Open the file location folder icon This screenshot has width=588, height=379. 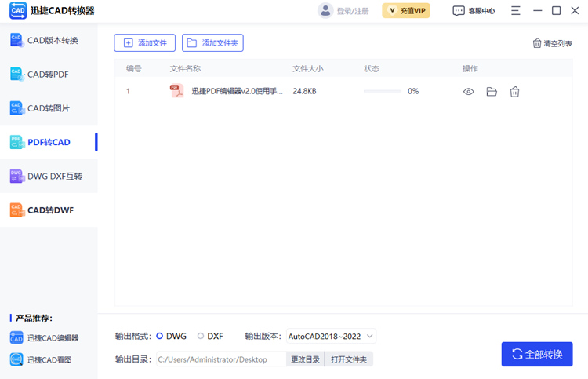click(x=492, y=92)
